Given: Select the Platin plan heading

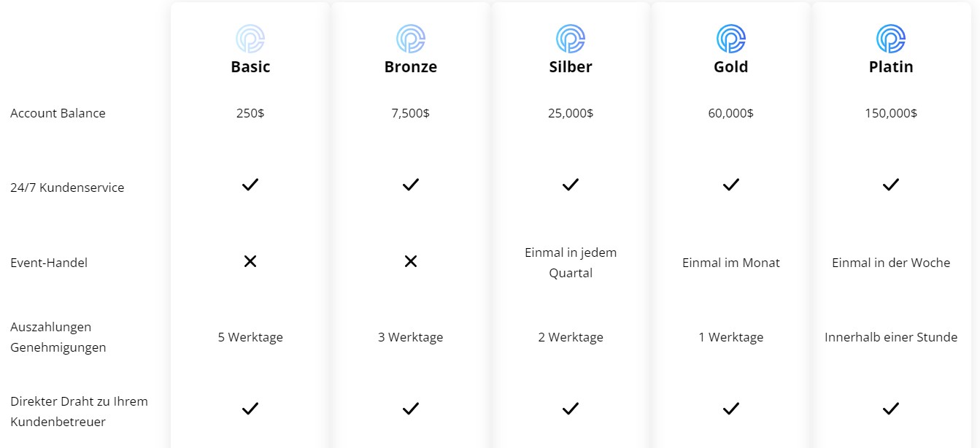Looking at the screenshot, I should click(891, 67).
